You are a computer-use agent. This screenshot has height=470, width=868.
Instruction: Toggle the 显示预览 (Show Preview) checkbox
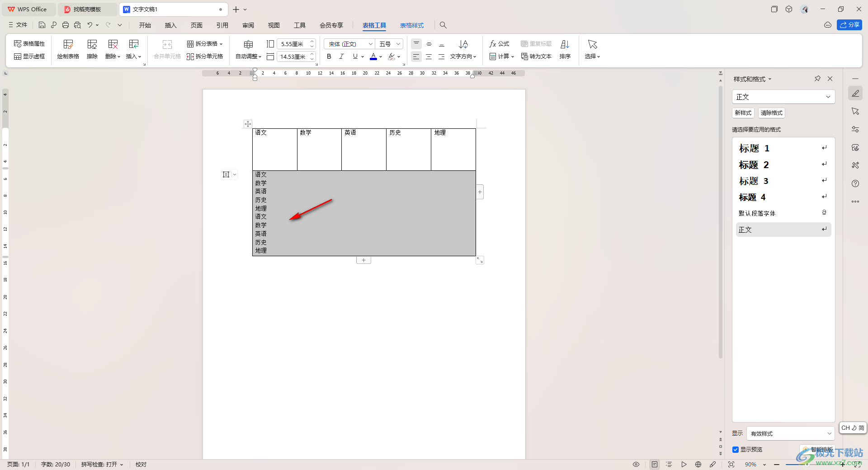tap(736, 450)
